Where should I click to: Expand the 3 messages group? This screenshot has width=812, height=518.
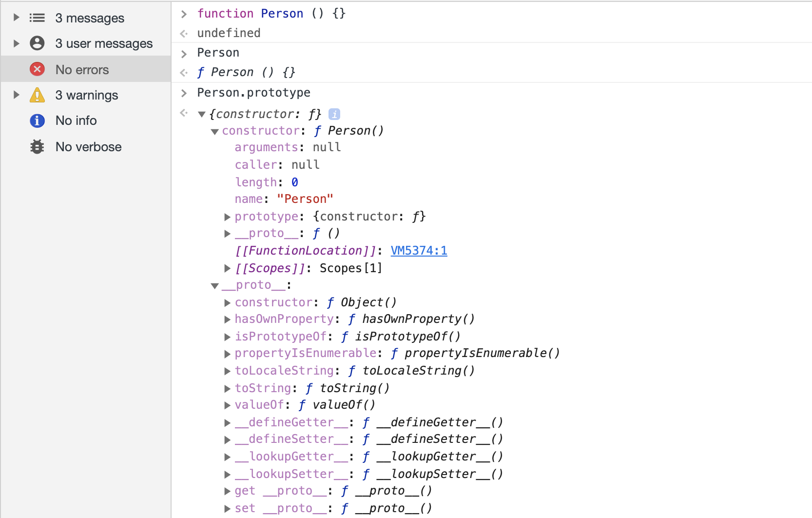click(x=16, y=18)
